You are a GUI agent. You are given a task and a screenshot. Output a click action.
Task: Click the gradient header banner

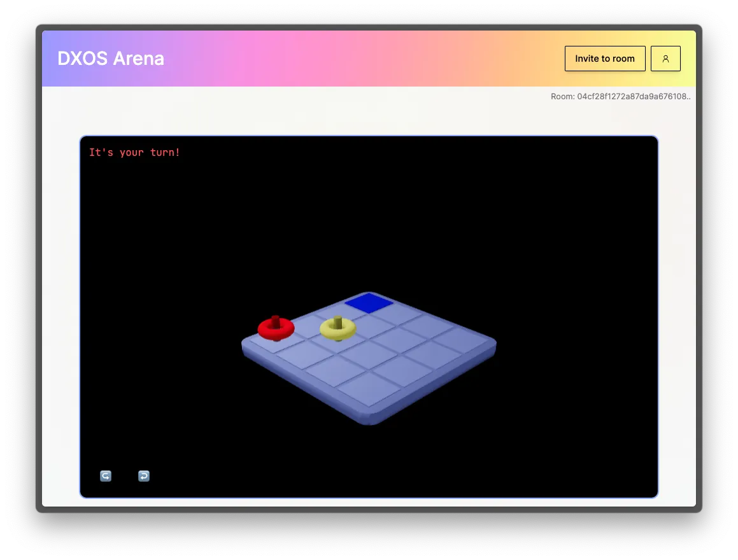[x=369, y=58]
